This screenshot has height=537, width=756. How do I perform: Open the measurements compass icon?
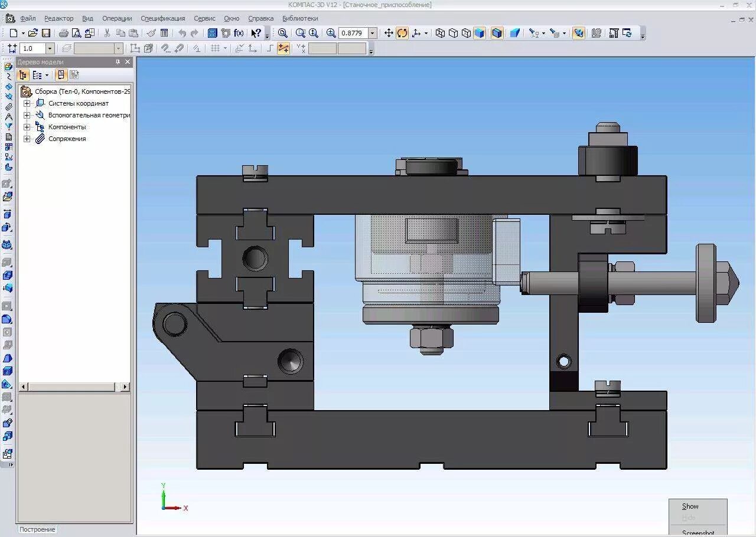8,117
